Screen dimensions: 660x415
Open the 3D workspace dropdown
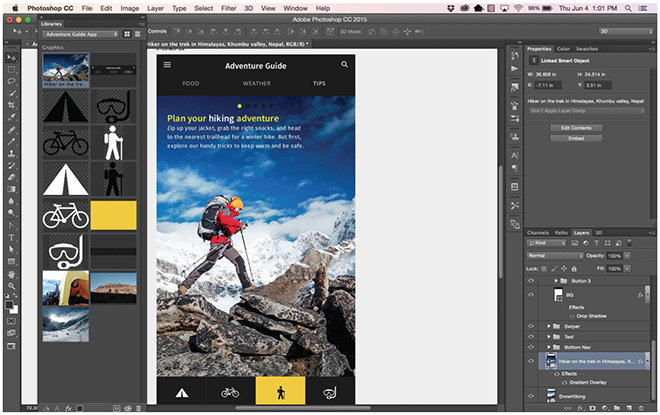click(x=625, y=31)
